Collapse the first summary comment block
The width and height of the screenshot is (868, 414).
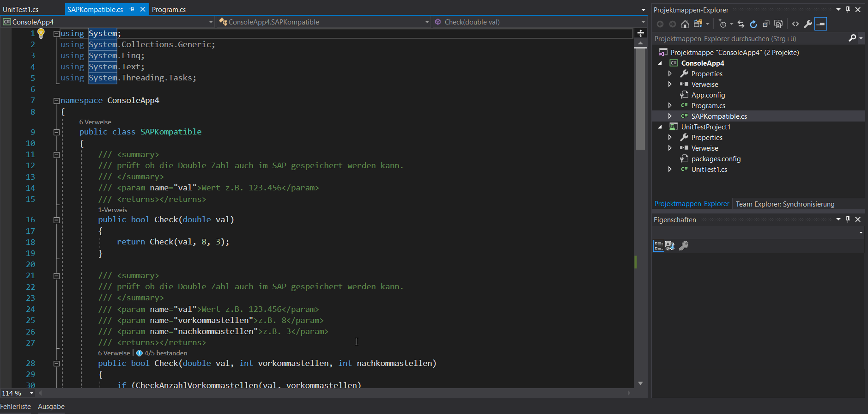click(56, 155)
